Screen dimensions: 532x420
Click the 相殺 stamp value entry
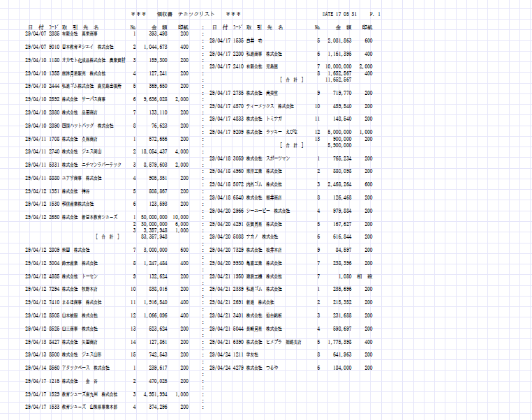pyautogui.click(x=364, y=276)
